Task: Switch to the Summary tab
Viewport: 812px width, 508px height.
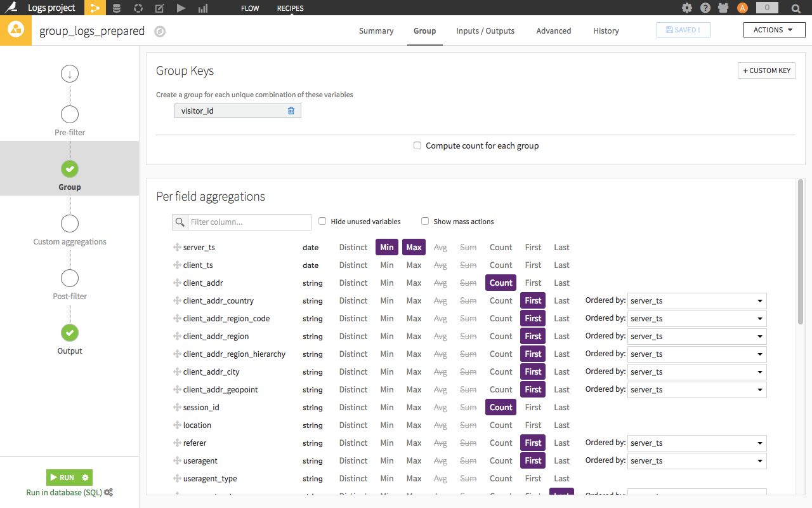Action: (376, 30)
